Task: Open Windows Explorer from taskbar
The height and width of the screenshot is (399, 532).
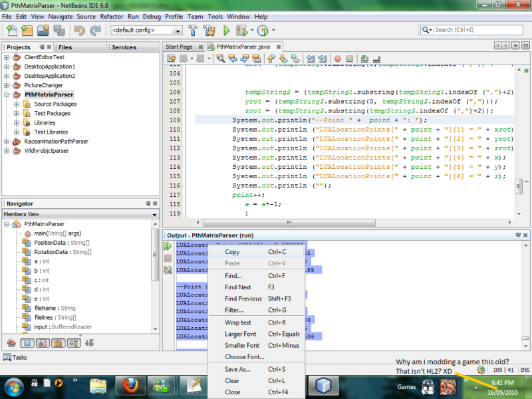Action: pos(98,386)
